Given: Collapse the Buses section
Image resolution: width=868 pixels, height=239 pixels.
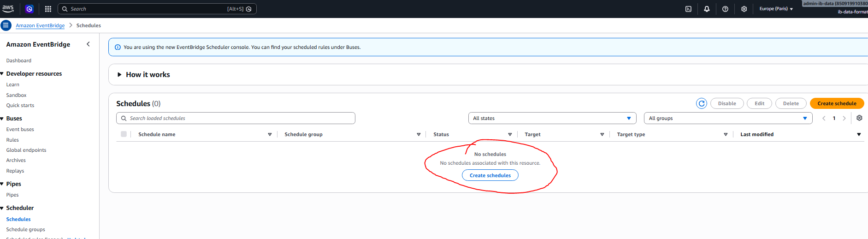Looking at the screenshot, I should tap(2, 119).
